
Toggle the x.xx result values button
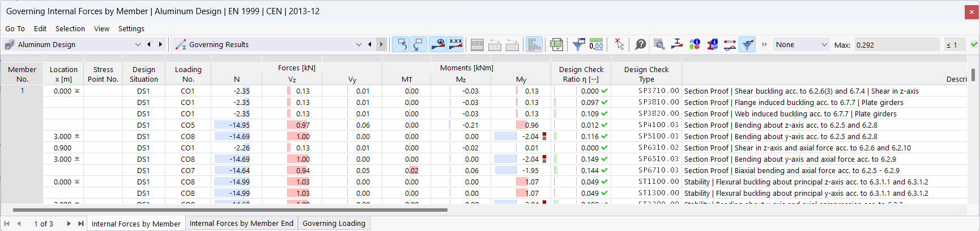(455, 44)
